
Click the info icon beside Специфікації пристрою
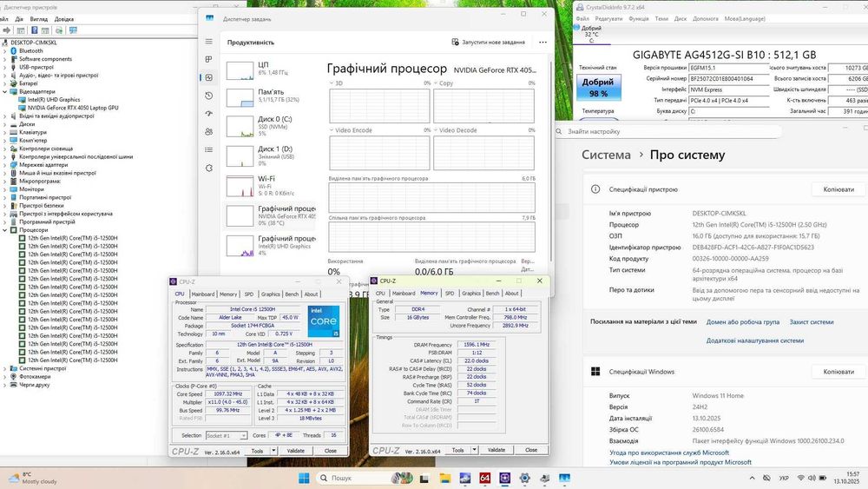click(595, 189)
